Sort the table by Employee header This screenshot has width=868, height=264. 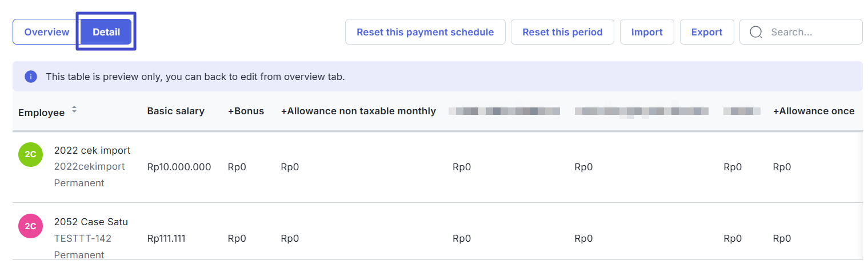tap(41, 113)
